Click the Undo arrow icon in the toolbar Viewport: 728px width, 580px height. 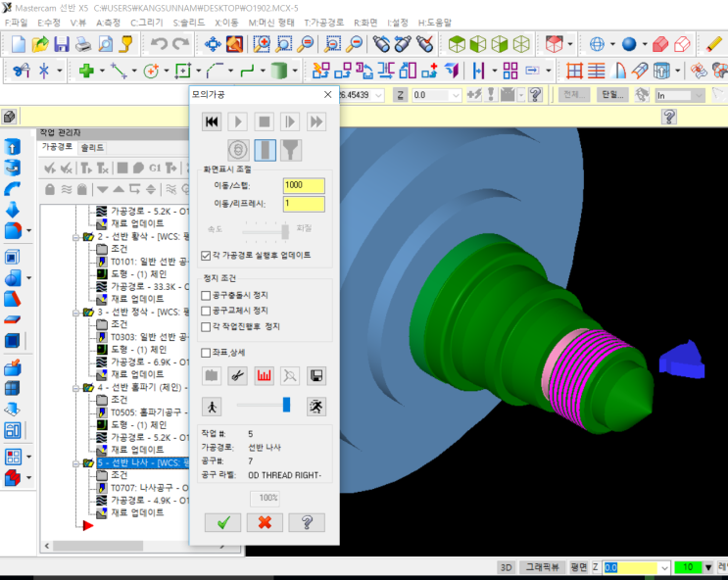(x=159, y=44)
